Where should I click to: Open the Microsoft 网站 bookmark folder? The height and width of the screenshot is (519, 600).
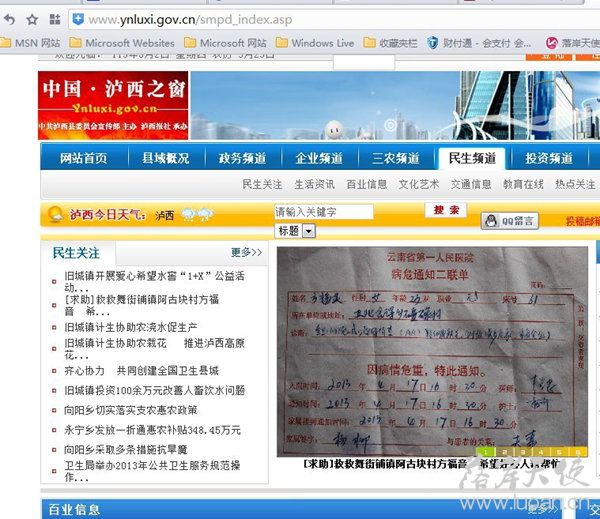pyautogui.click(x=225, y=42)
